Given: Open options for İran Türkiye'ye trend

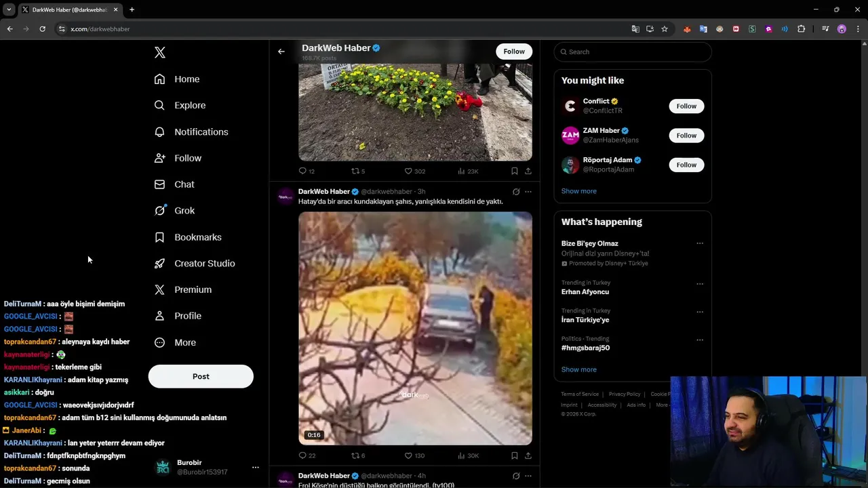Looking at the screenshot, I should tap(700, 312).
